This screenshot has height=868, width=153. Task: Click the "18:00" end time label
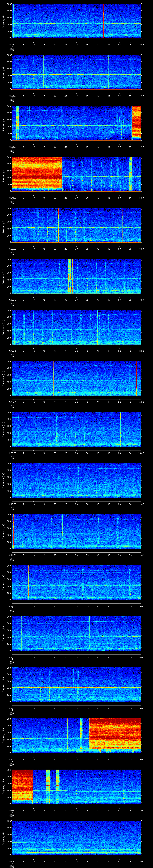tap(141, 861)
